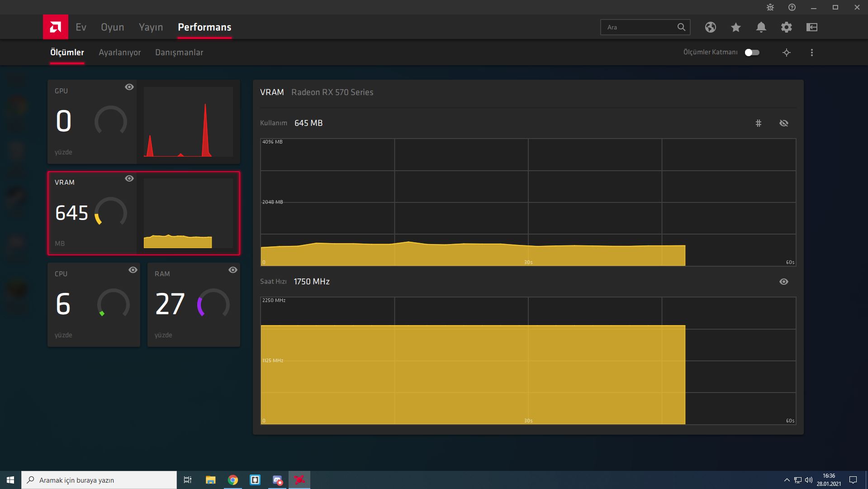Click the crosshair metrics tracking icon

coord(787,53)
